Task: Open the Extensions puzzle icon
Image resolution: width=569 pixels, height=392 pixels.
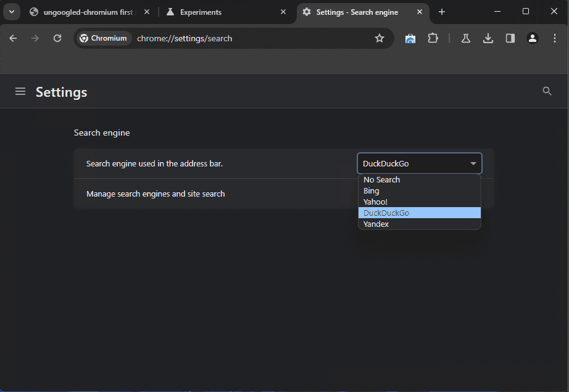Action: 433,38
